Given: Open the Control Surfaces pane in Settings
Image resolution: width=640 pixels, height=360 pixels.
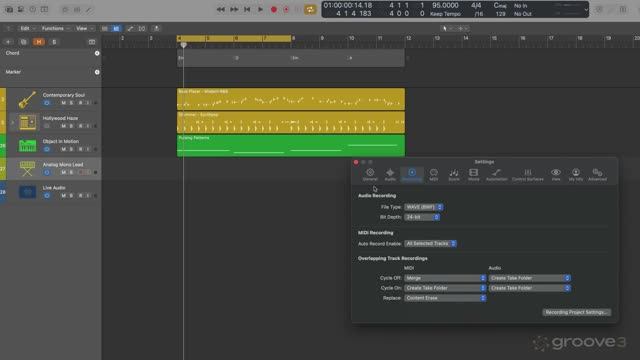Looking at the screenshot, I should (x=528, y=175).
